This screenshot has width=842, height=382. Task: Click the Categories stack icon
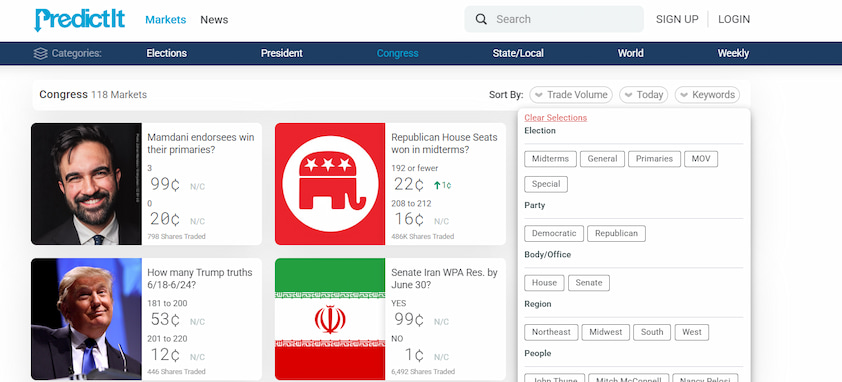40,53
